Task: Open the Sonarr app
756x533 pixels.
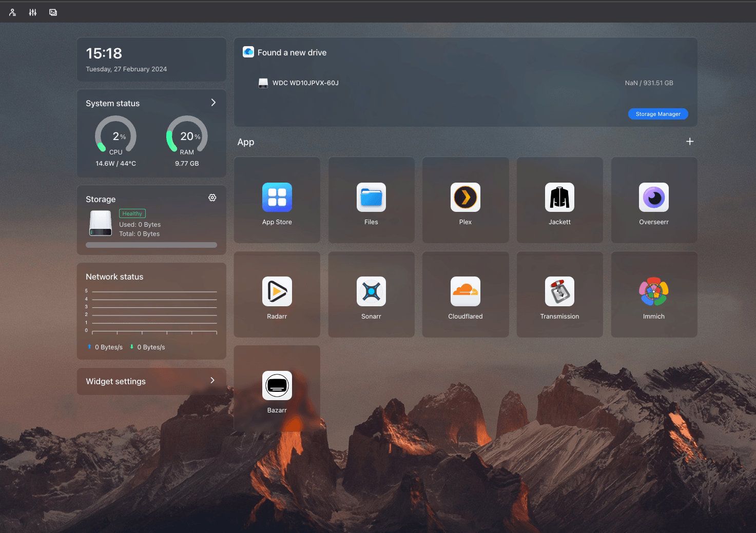Action: point(371,292)
